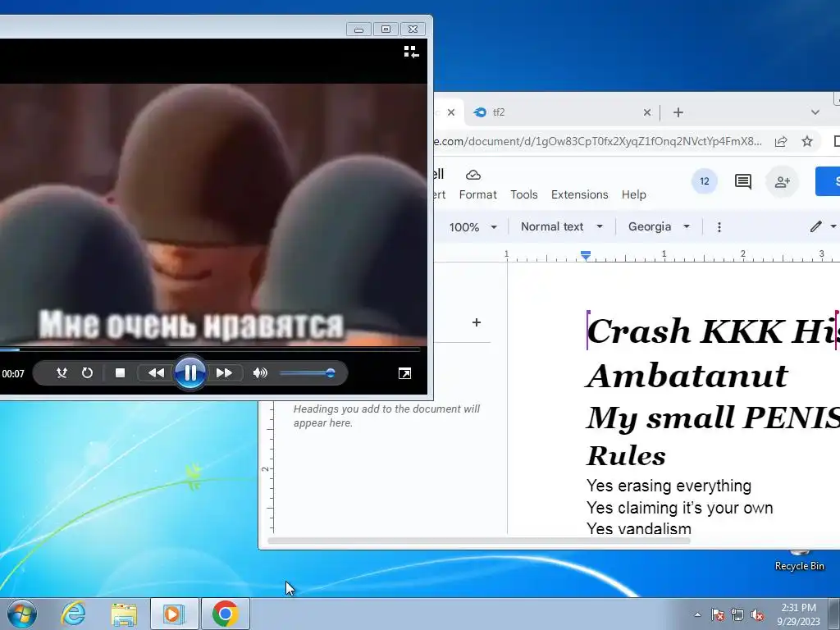This screenshot has width=840, height=630.
Task: Open the Help menu
Action: pos(634,194)
